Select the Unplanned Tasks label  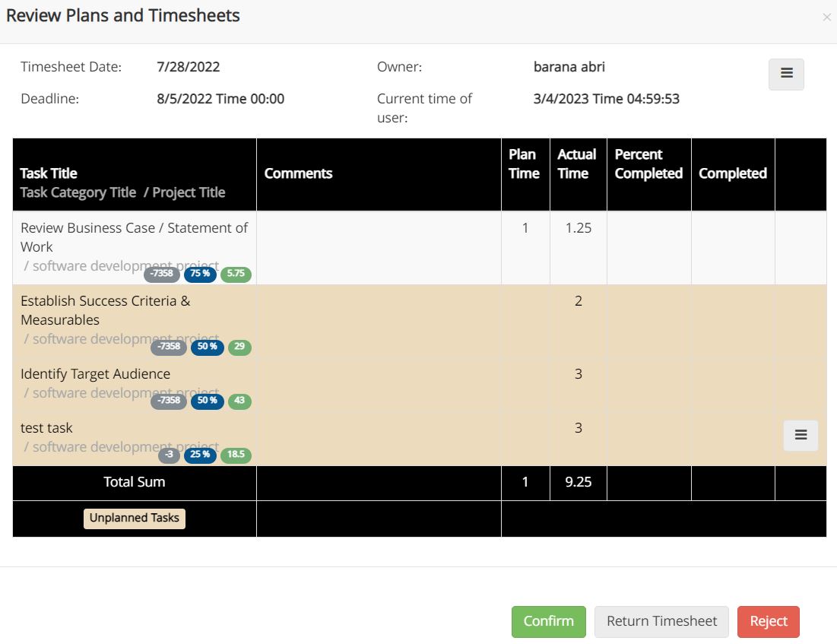tap(134, 518)
